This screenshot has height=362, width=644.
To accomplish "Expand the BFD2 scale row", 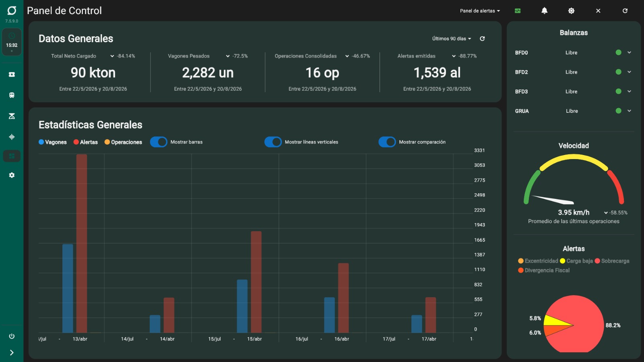I will [629, 72].
